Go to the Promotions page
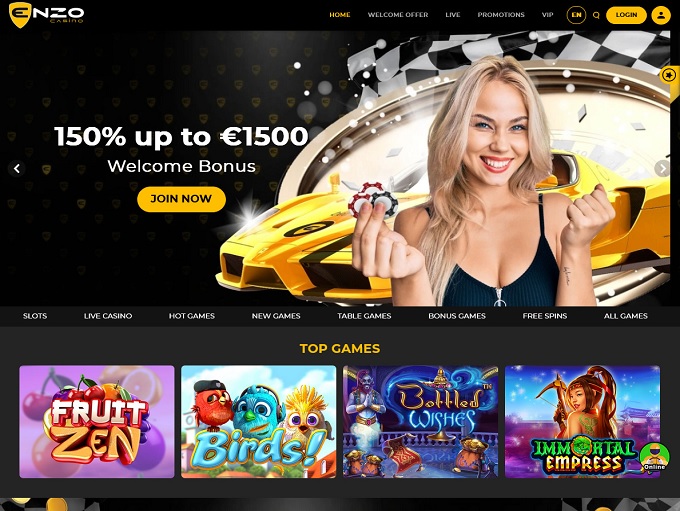The height and width of the screenshot is (511, 680). 501,15
